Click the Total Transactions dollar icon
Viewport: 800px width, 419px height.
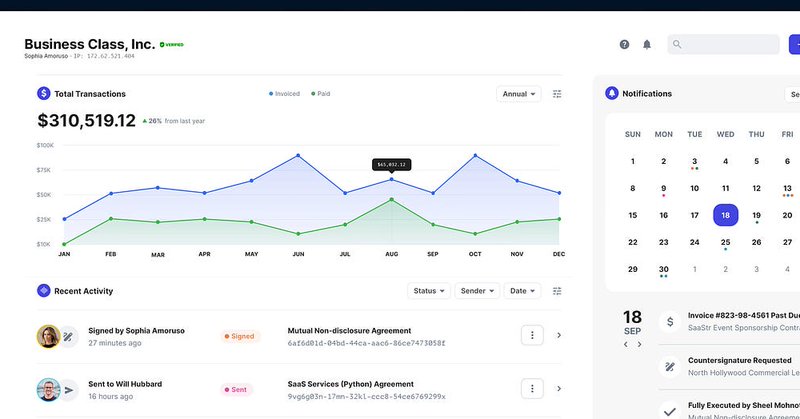pos(43,93)
